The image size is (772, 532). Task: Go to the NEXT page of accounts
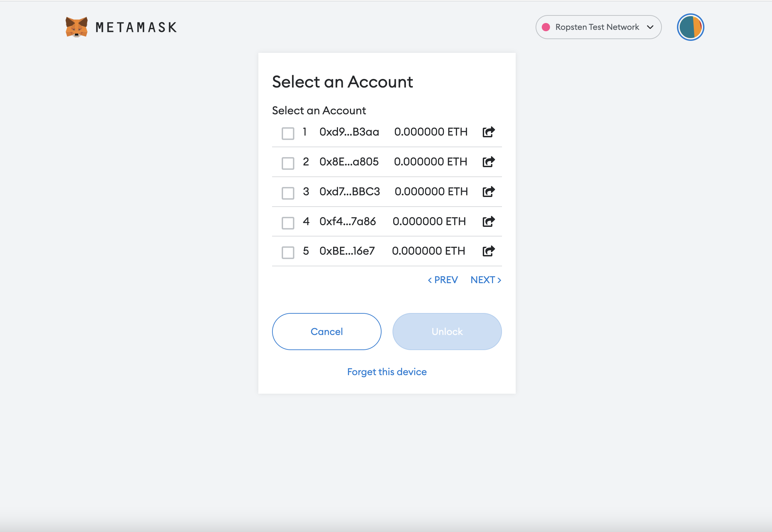point(486,280)
